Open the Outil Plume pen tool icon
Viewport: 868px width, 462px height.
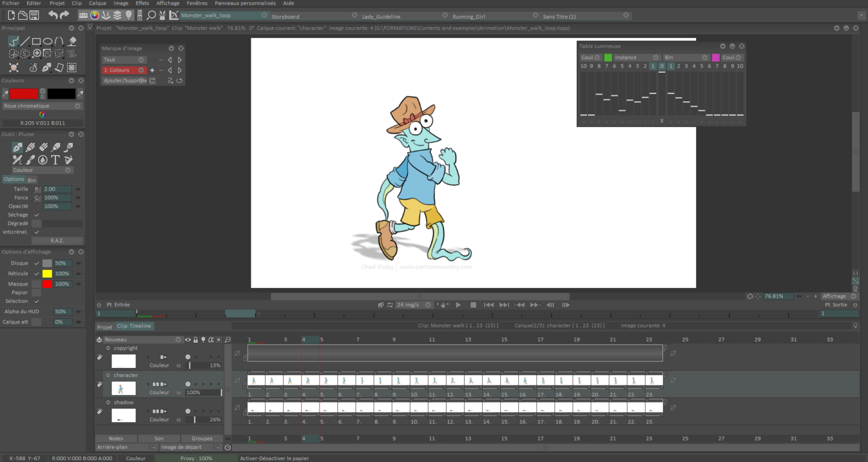(x=16, y=148)
